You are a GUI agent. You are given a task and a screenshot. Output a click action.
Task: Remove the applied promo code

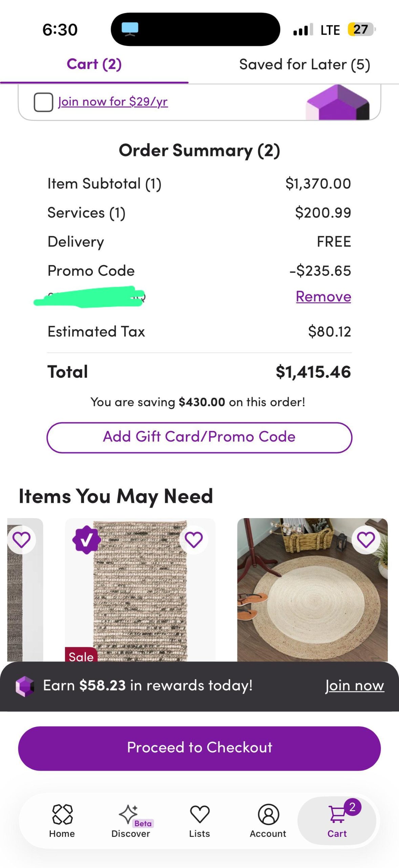pos(323,297)
